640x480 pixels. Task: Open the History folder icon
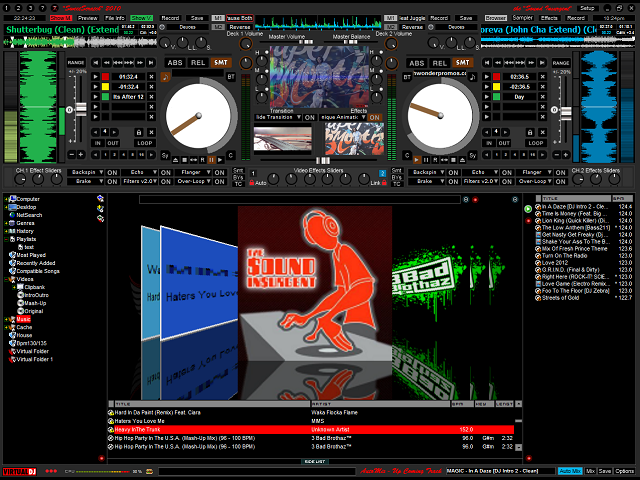tap(12, 231)
